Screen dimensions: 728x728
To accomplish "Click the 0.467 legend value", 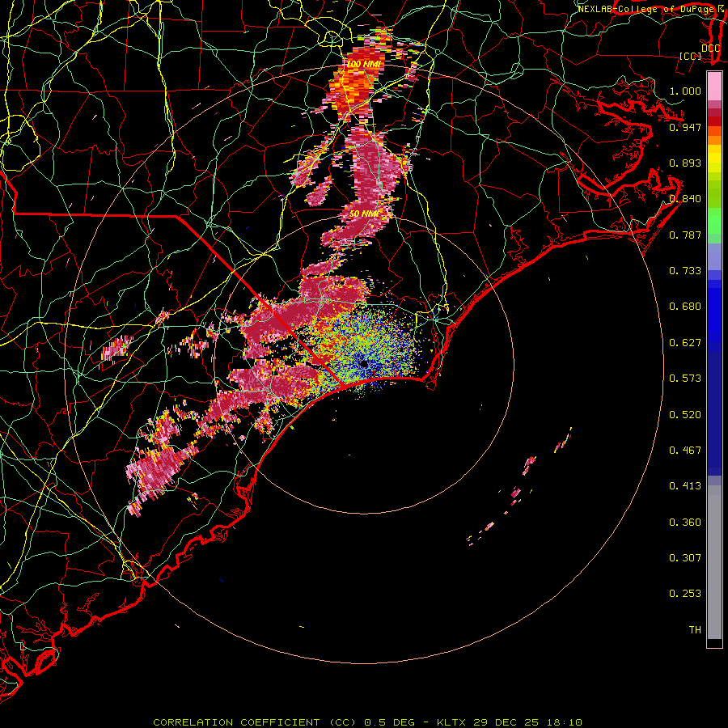I will 685,451.
